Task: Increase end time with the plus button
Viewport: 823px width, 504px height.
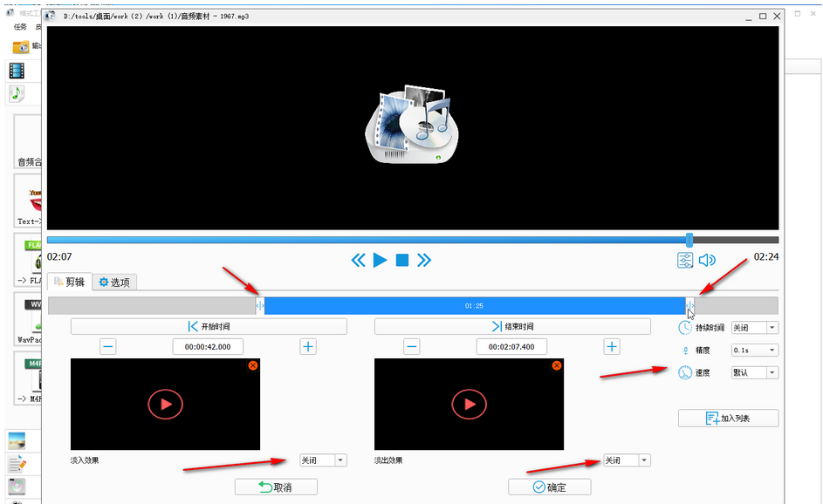Action: pos(612,347)
